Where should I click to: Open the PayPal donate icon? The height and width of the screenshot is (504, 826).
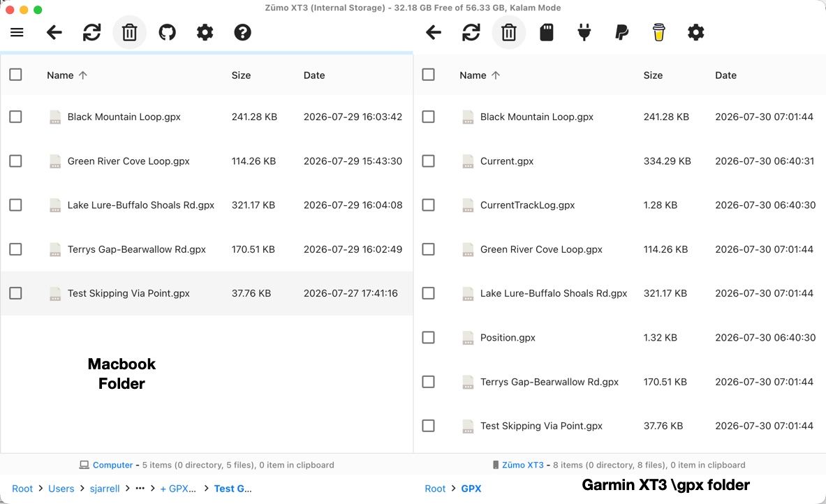(x=621, y=33)
